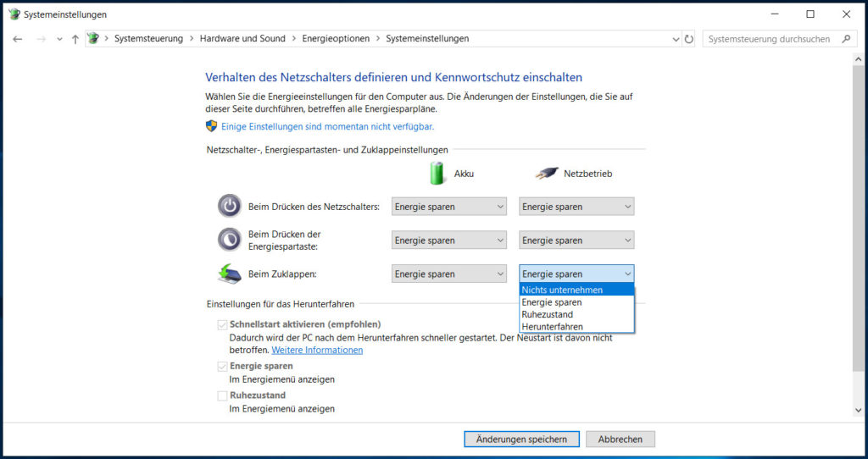Toggle the Energie sparen checkbox
Screen dimensions: 868x459
222,366
